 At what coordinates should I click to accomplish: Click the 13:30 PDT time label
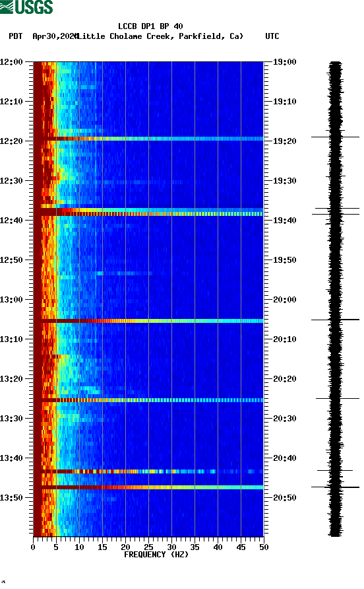pos(12,419)
